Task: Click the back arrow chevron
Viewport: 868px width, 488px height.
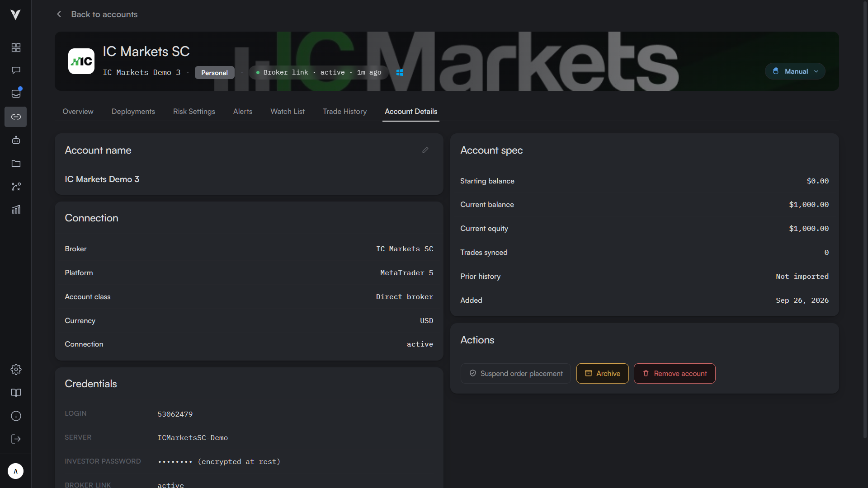Action: coord(59,14)
